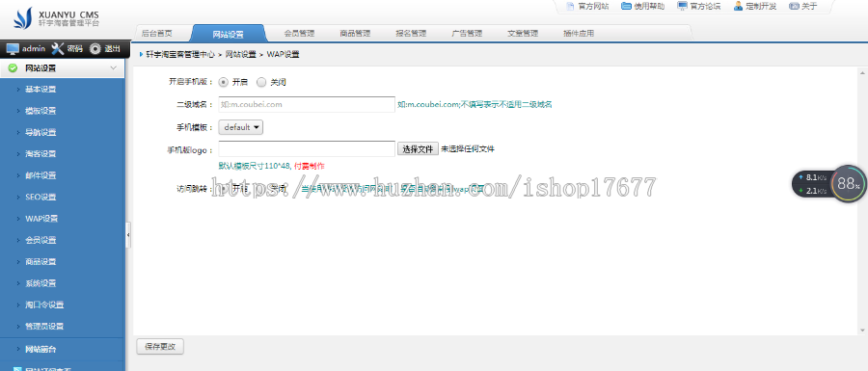Click the green check icon beside 网站设置
This screenshot has height=371, width=868.
coord(13,68)
